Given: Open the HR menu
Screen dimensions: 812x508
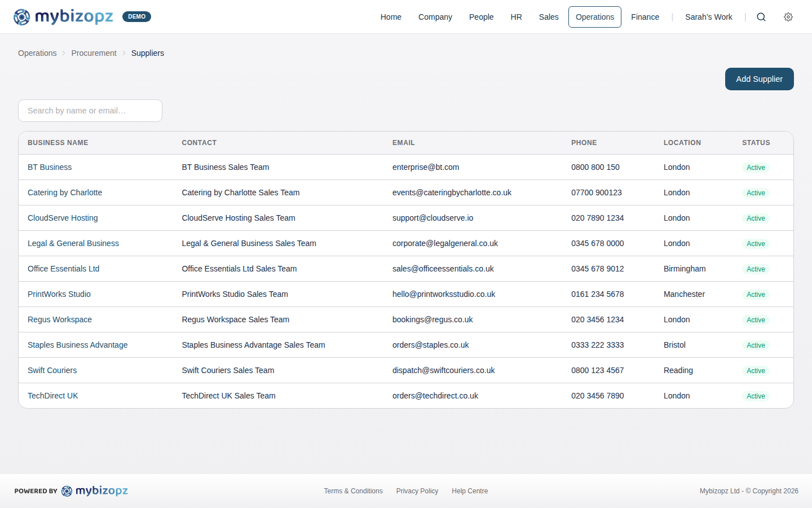Looking at the screenshot, I should click(516, 17).
